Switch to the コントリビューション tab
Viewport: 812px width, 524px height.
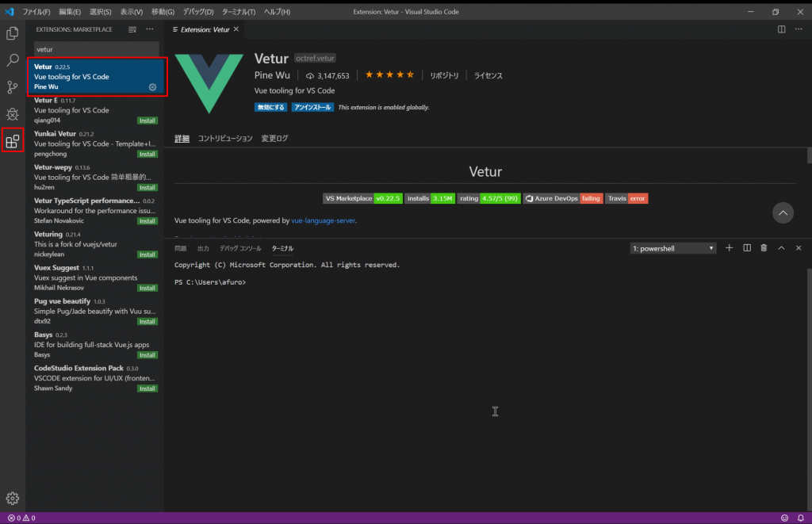225,138
